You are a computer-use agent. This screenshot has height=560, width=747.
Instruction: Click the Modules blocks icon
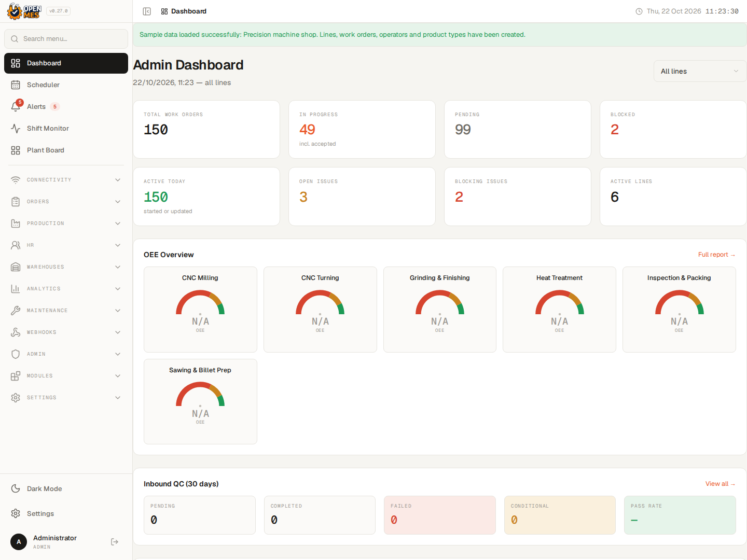(16, 376)
